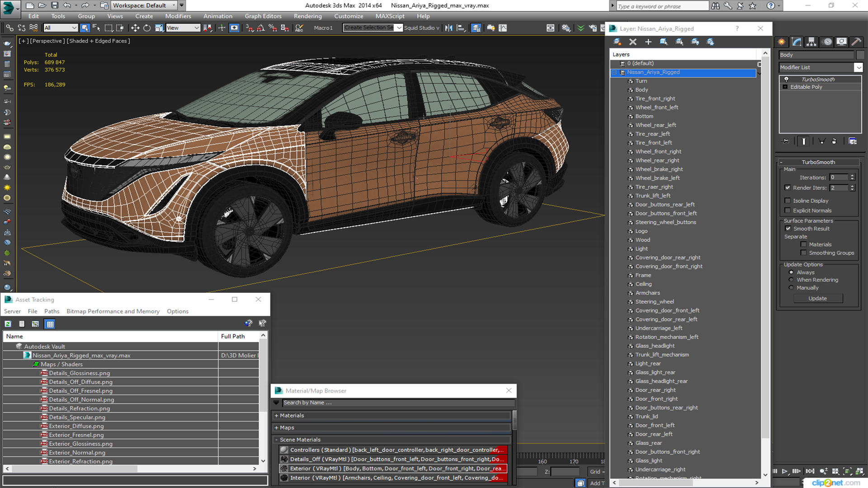Image resolution: width=868 pixels, height=488 pixels.
Task: Expand Materials group in Material/Map Browser
Action: pos(276,416)
